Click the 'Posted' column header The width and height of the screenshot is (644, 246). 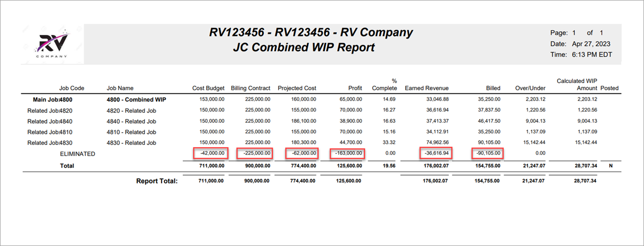pyautogui.click(x=610, y=88)
